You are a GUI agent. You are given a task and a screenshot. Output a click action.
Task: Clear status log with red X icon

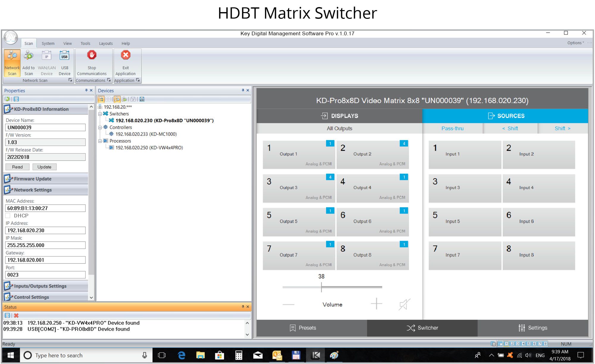coord(16,315)
